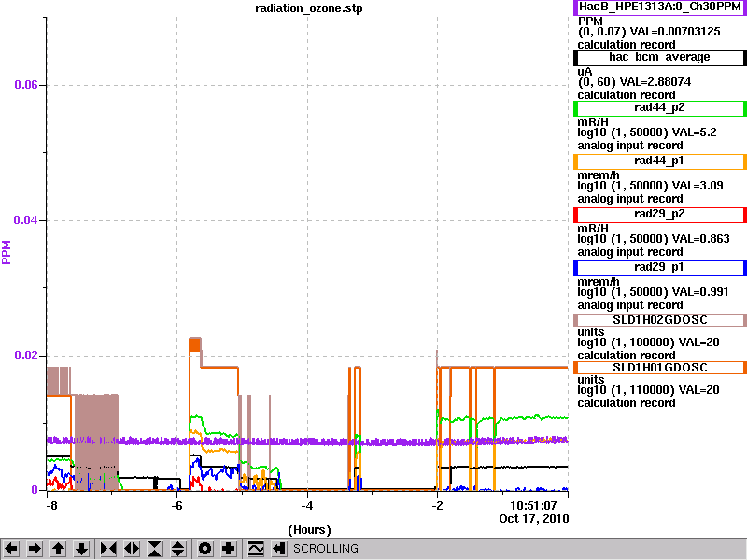
Task: Pan the plot left with the left arrow
Action: click(x=11, y=549)
